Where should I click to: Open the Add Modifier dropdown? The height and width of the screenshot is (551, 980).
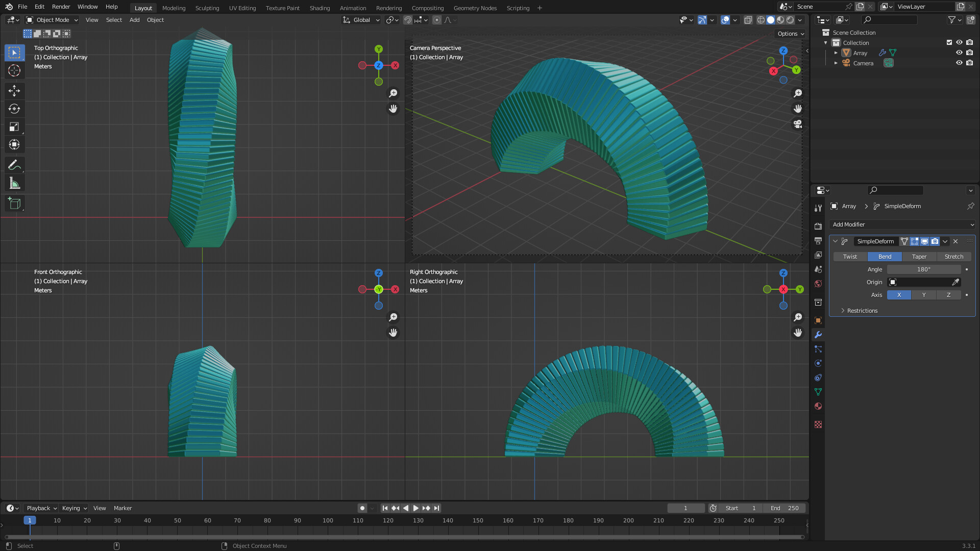click(x=902, y=224)
